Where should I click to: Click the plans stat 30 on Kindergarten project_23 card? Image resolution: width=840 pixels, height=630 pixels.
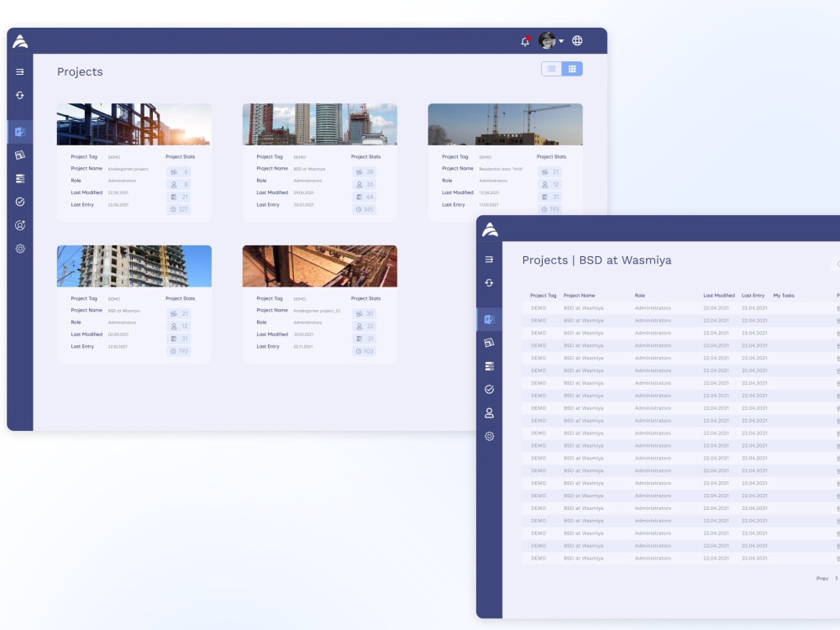pyautogui.click(x=365, y=314)
